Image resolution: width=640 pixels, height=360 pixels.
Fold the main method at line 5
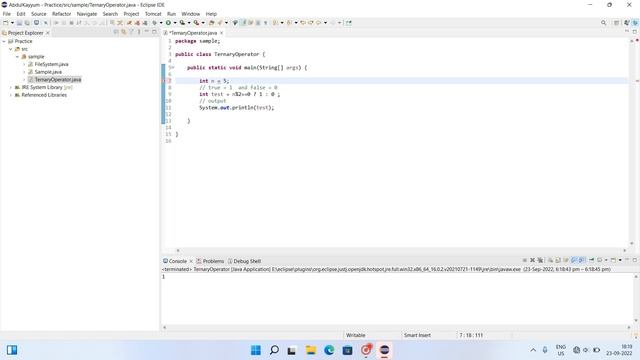click(x=173, y=68)
